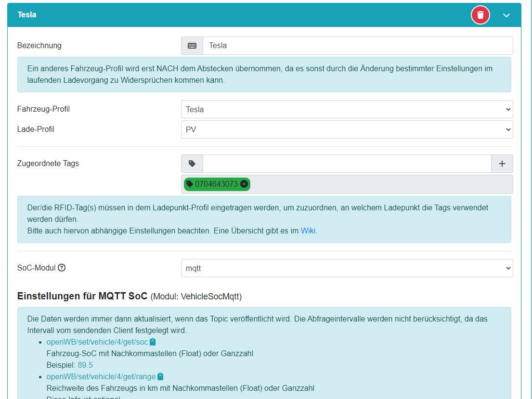Open the SoC-Modul dropdown showing mqtt
This screenshot has width=532, height=399.
pyautogui.click(x=347, y=268)
